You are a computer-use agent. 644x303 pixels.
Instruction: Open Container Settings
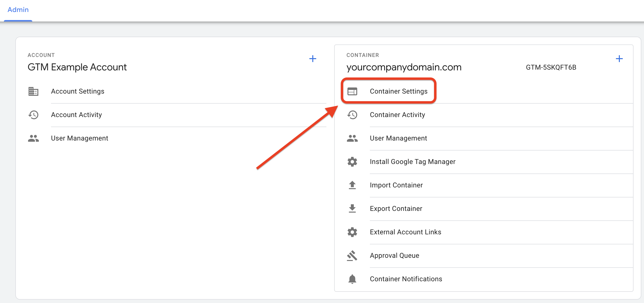pos(398,91)
